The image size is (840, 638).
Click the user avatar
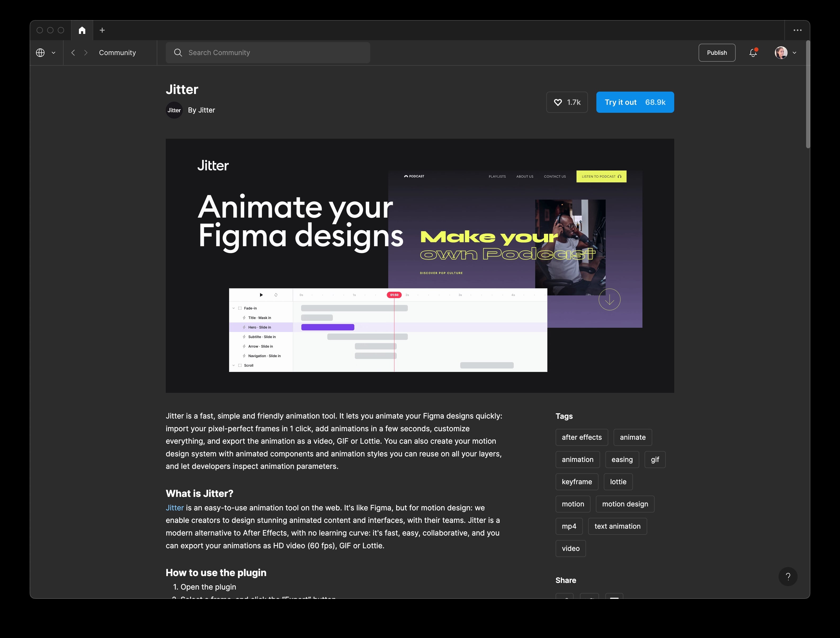781,53
